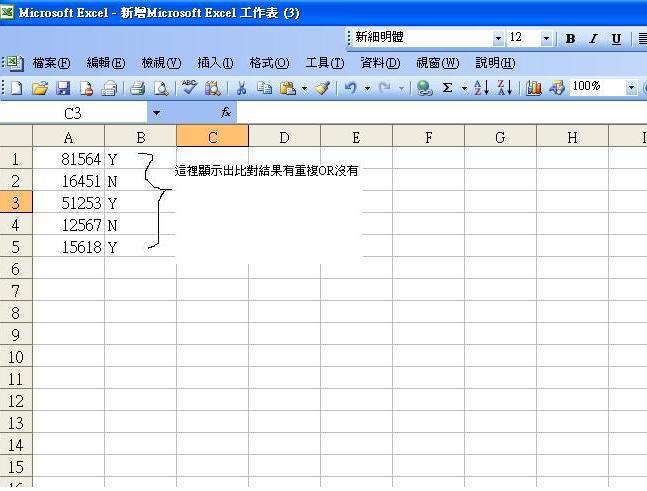Expand the font size 12 dropdown

pyautogui.click(x=546, y=38)
